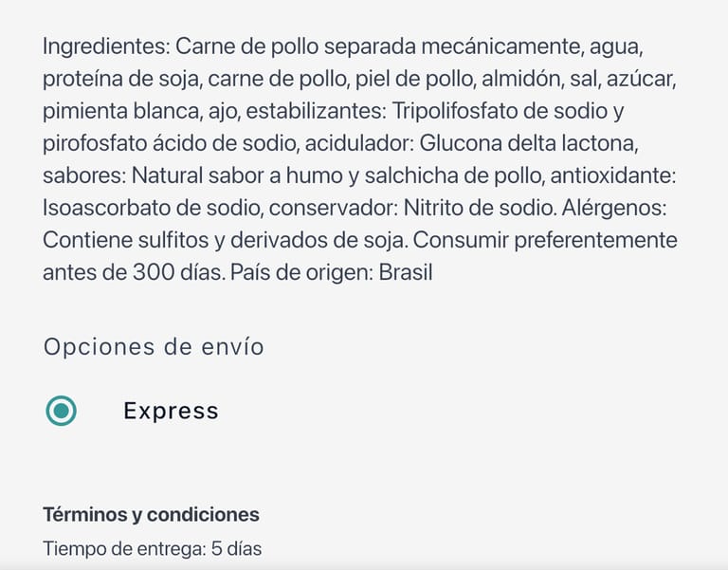
Task: Click the Carne de pollo separada mecánicamente text
Action: click(379, 46)
